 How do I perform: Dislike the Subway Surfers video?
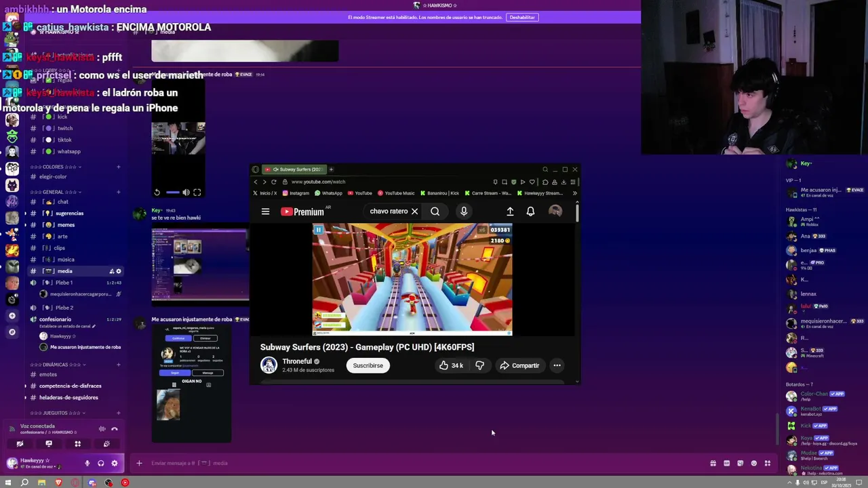479,365
